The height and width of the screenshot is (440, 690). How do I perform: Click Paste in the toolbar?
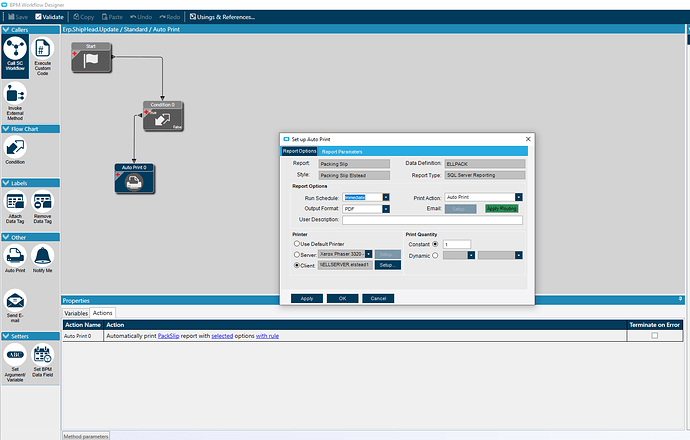(x=112, y=17)
